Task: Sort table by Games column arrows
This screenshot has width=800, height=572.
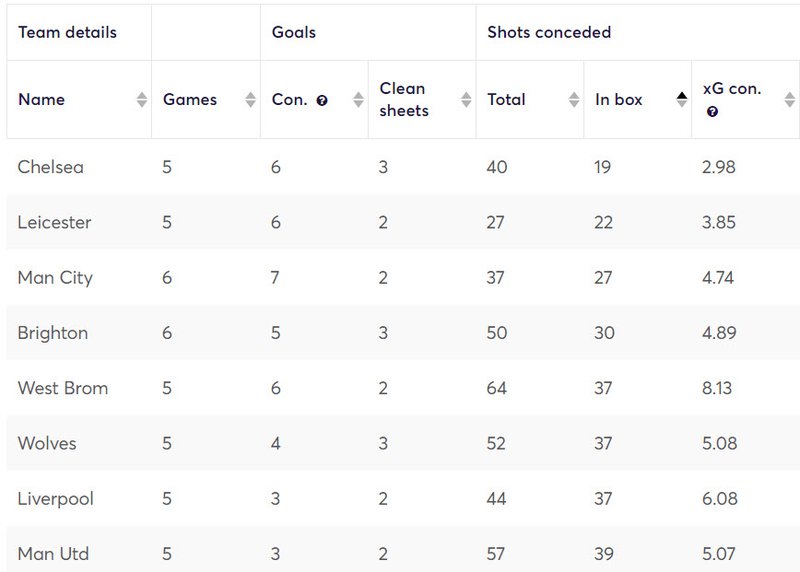Action: (x=250, y=100)
